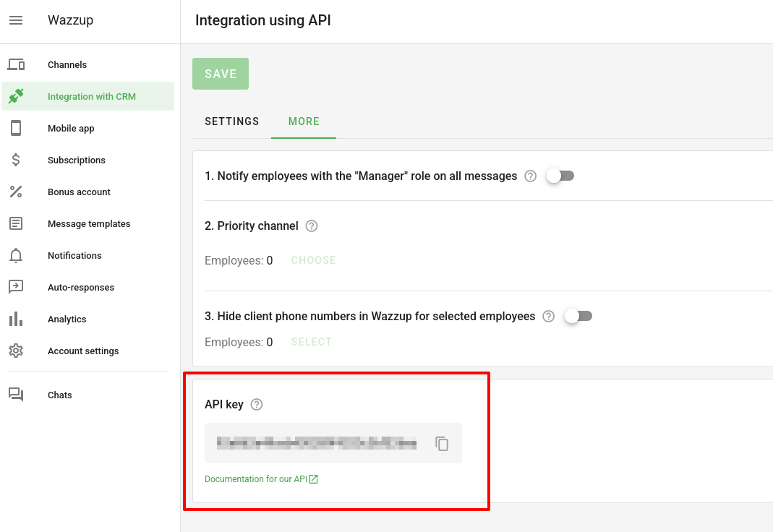Open Auto-responses in the sidebar

87,287
